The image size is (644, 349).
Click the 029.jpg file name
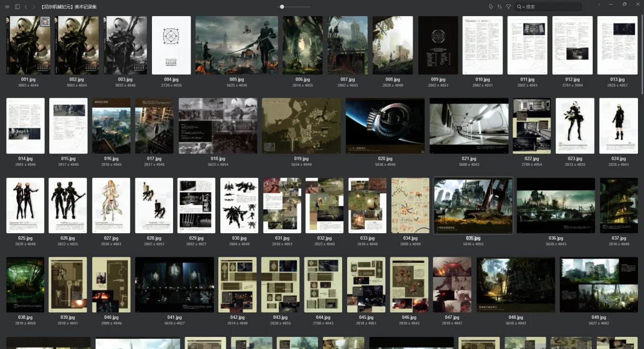(x=196, y=238)
